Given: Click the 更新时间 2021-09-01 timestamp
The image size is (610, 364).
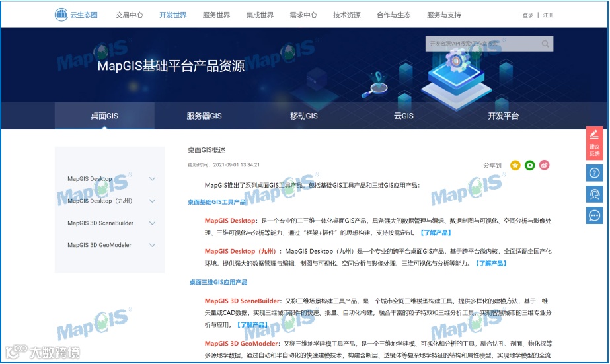Looking at the screenshot, I should pos(223,165).
